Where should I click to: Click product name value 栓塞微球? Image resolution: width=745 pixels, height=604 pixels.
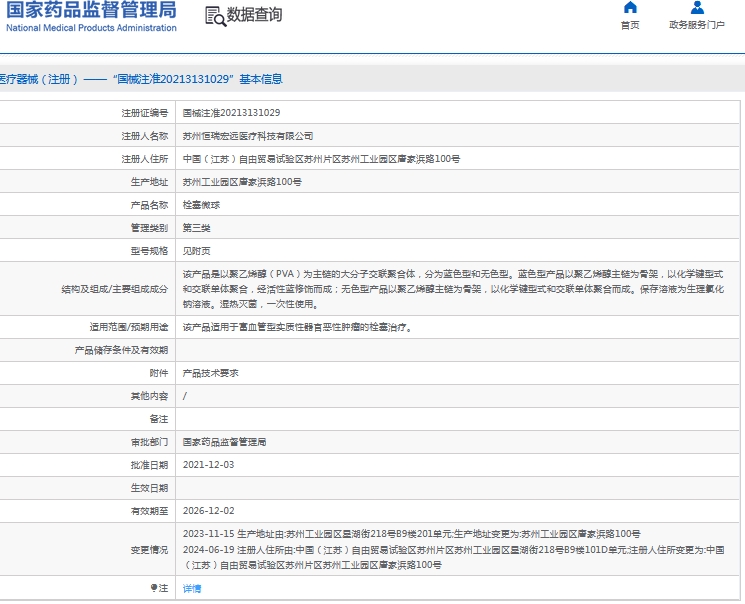[201, 205]
